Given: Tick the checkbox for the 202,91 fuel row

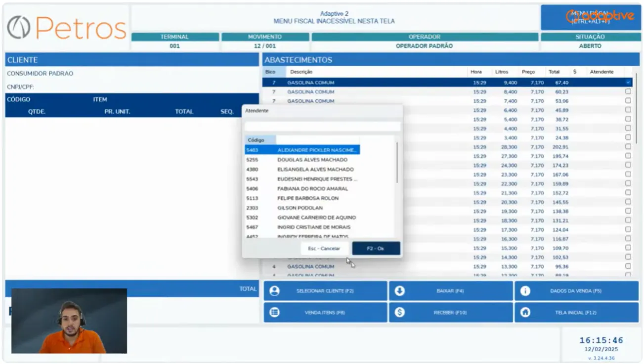Looking at the screenshot, I should pyautogui.click(x=628, y=147).
